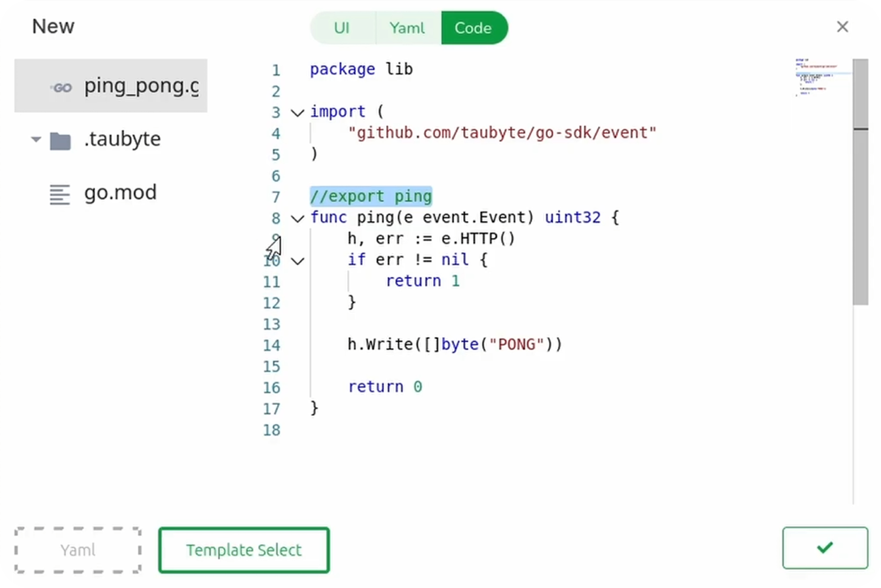Close the New file dialog with X

click(x=842, y=27)
